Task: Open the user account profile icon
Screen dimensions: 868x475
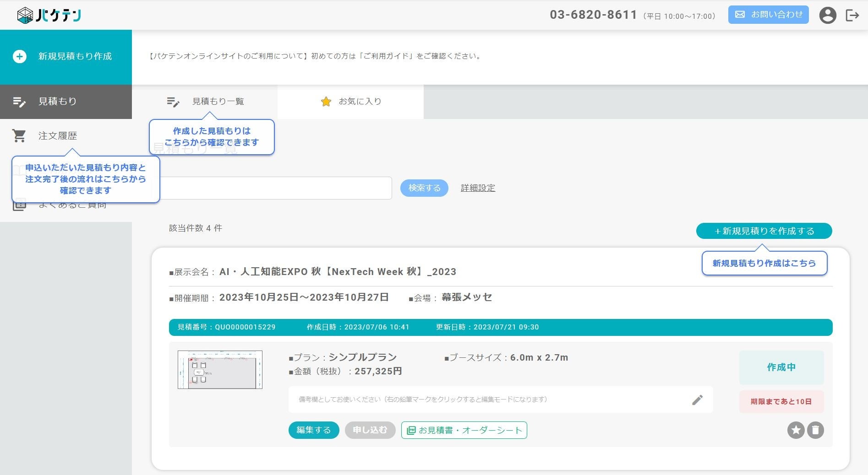Action: tap(828, 15)
